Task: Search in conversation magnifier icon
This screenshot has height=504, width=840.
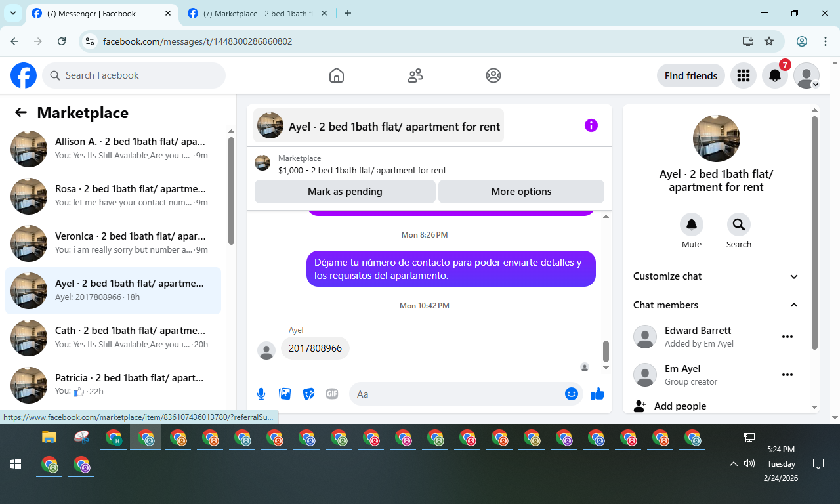Action: tap(739, 224)
